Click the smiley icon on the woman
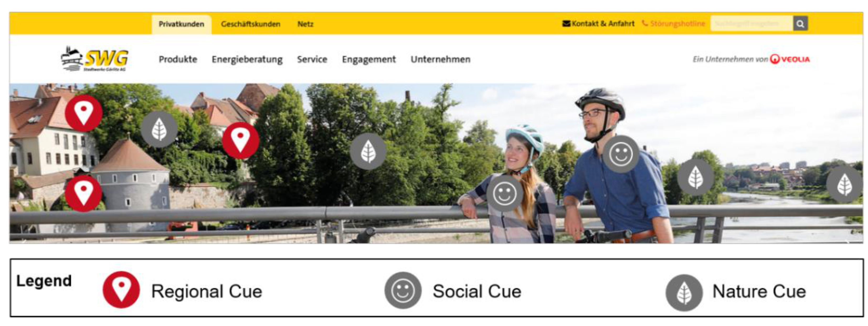 [504, 193]
